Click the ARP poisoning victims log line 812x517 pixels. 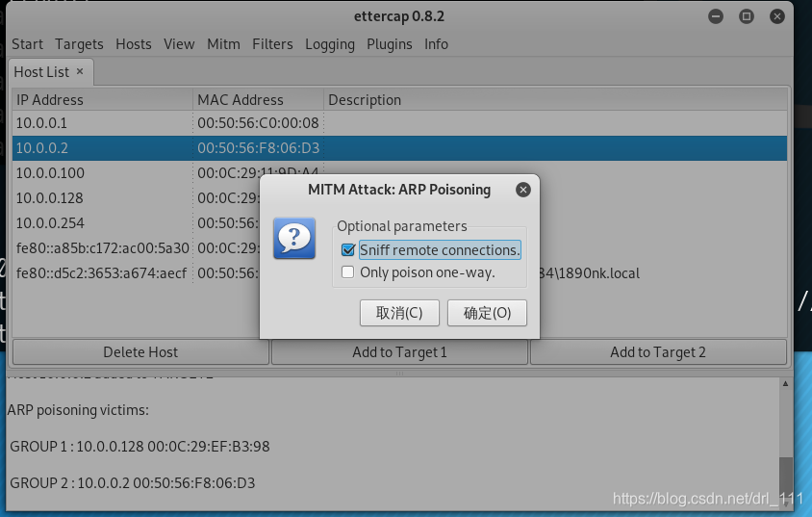[78, 410]
